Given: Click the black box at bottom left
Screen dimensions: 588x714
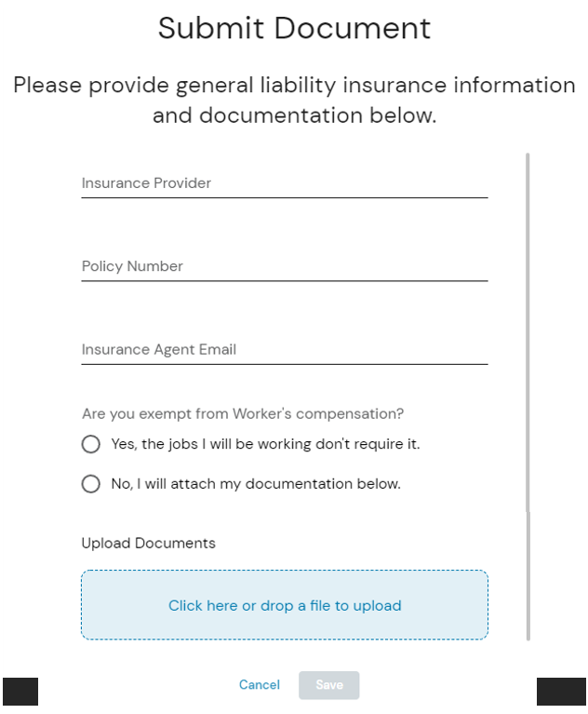Looking at the screenshot, I should pyautogui.click(x=20, y=692).
